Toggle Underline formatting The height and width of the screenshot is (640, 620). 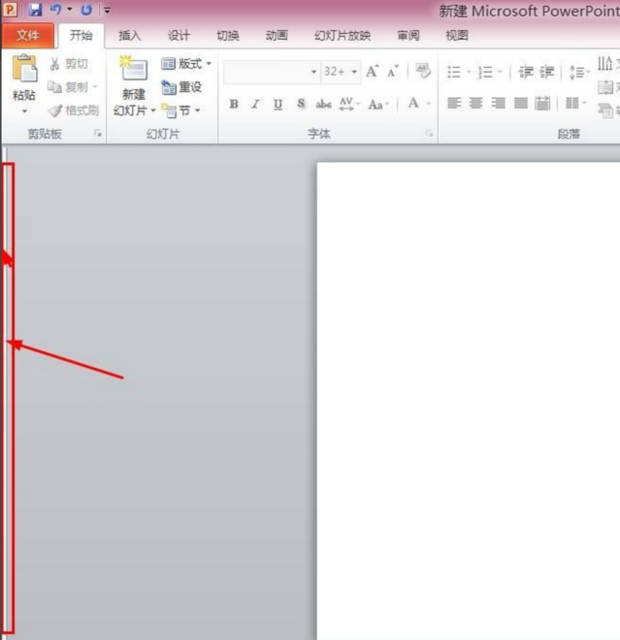[277, 104]
